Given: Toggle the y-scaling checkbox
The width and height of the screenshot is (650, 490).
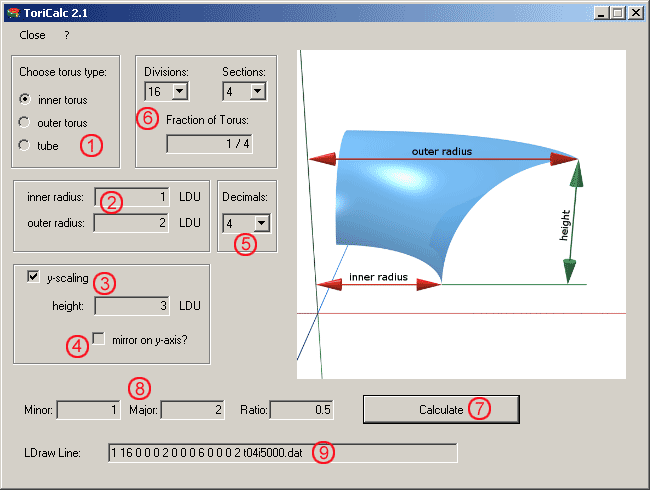Looking at the screenshot, I should pyautogui.click(x=33, y=277).
